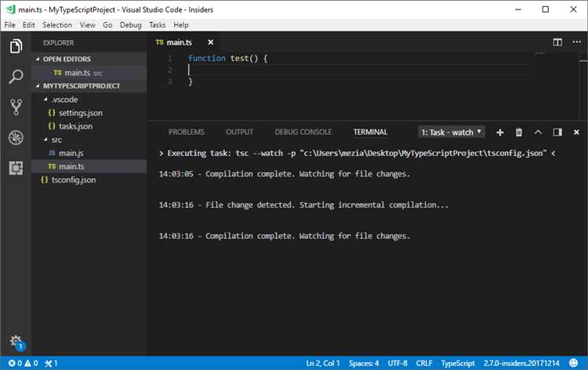Open the Extensions view icon

tap(16, 169)
